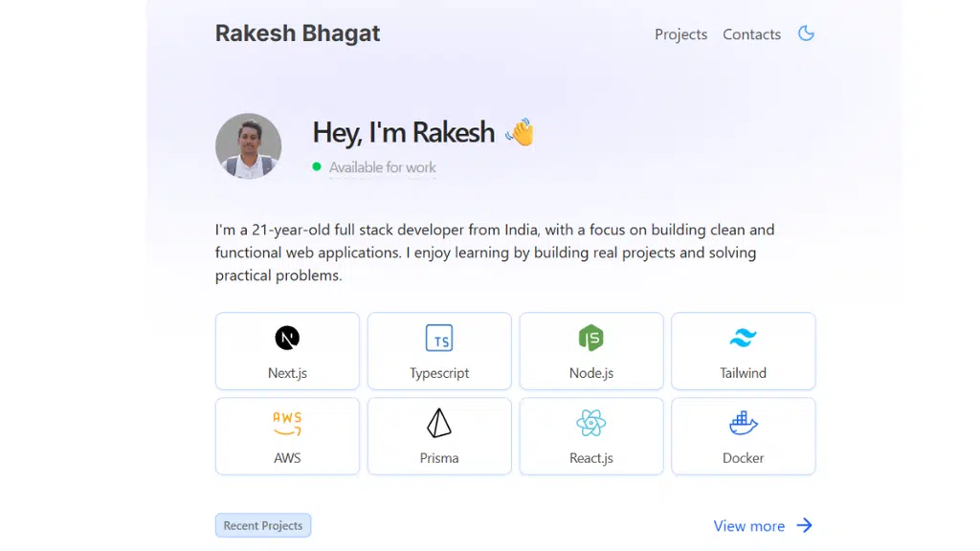Click the Tailwind wave icon
980x551 pixels.
point(743,338)
